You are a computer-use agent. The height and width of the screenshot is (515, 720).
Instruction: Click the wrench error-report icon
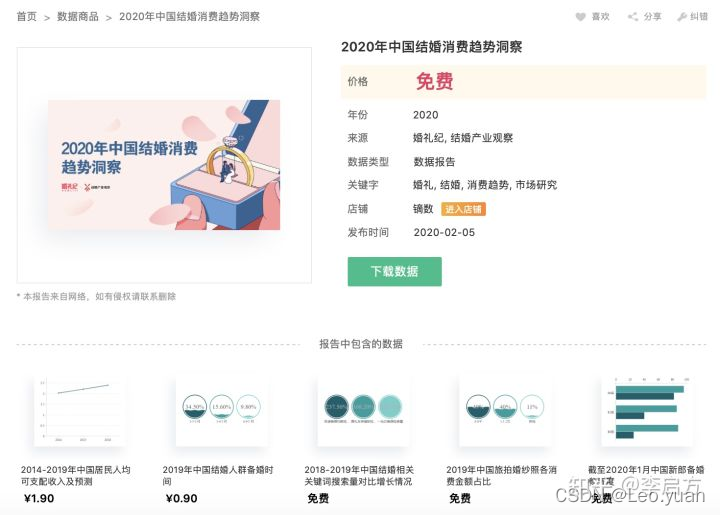click(682, 17)
